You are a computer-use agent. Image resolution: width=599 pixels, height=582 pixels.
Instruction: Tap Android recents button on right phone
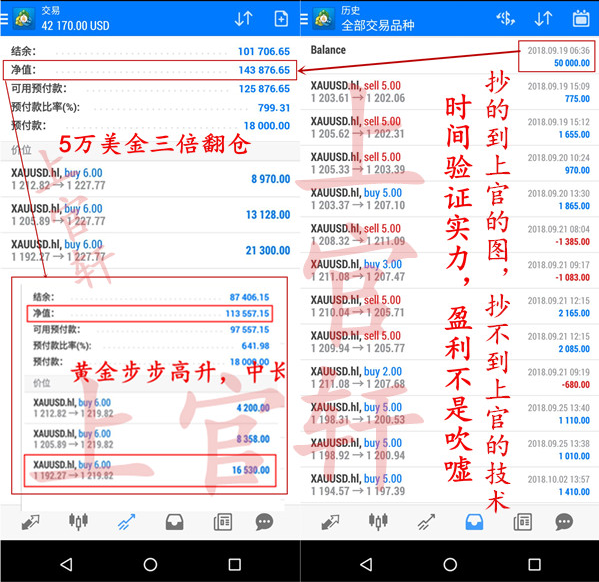click(x=534, y=564)
